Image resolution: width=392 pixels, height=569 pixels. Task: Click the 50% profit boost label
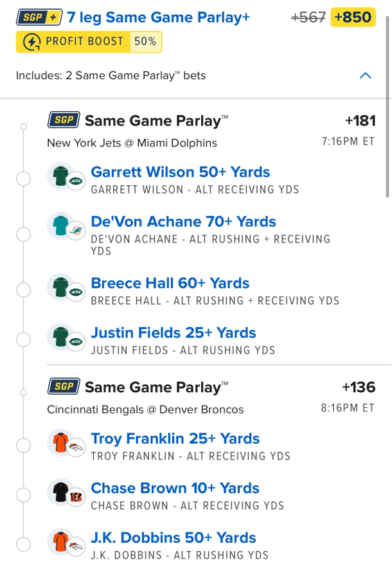pos(145,42)
